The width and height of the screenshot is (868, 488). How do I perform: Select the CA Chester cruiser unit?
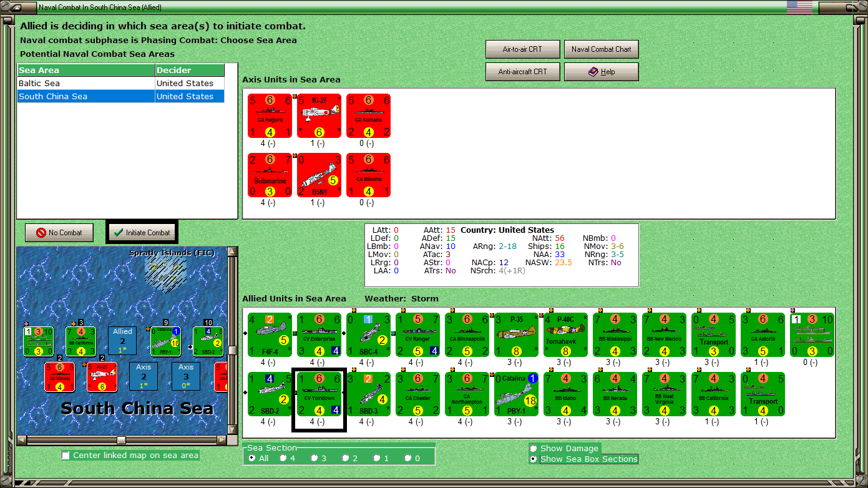tap(417, 394)
